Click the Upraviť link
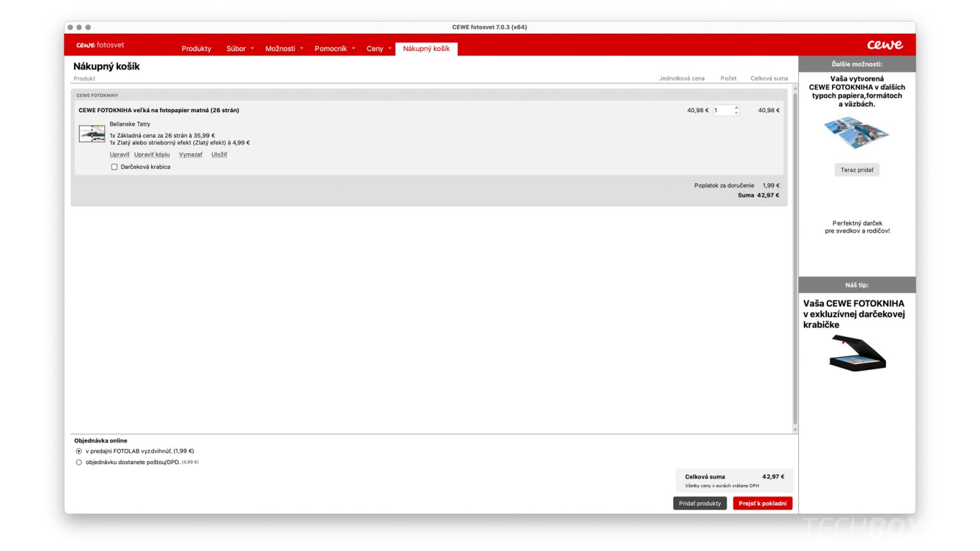 coord(119,154)
